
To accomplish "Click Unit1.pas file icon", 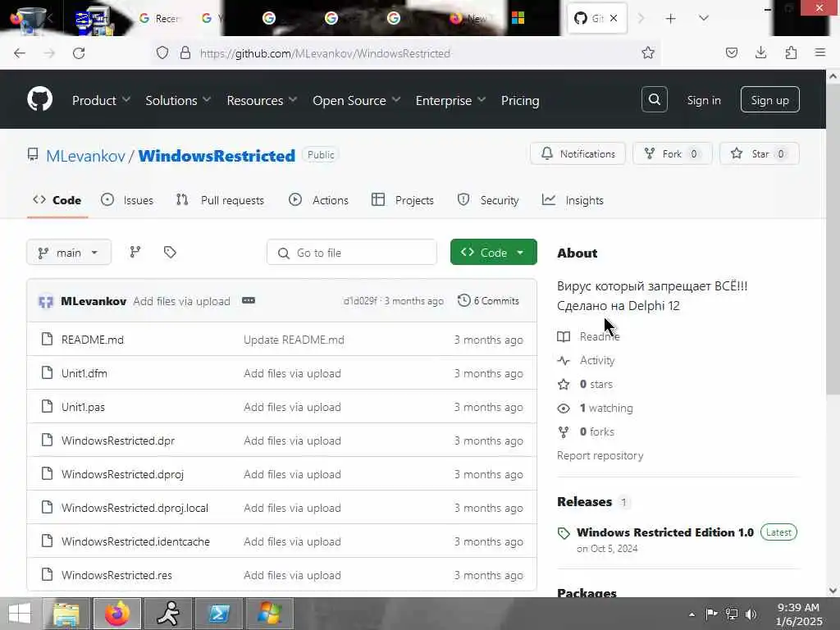I will [x=47, y=407].
